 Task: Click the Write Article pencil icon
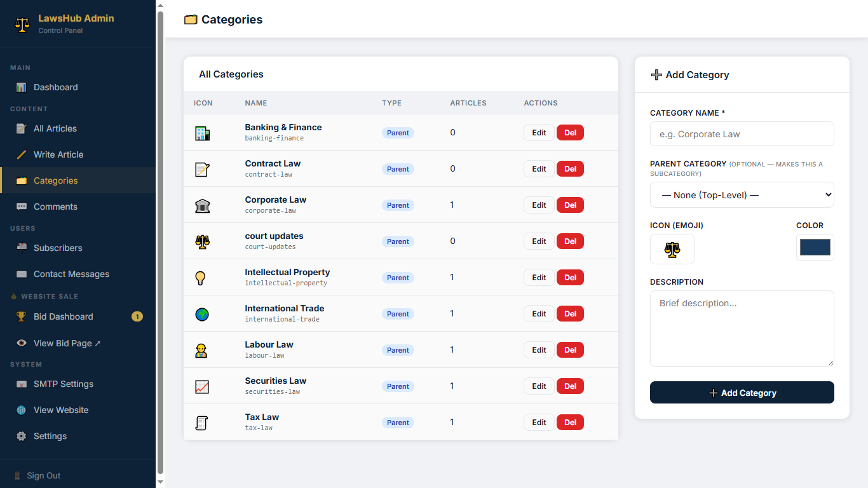tap(22, 154)
